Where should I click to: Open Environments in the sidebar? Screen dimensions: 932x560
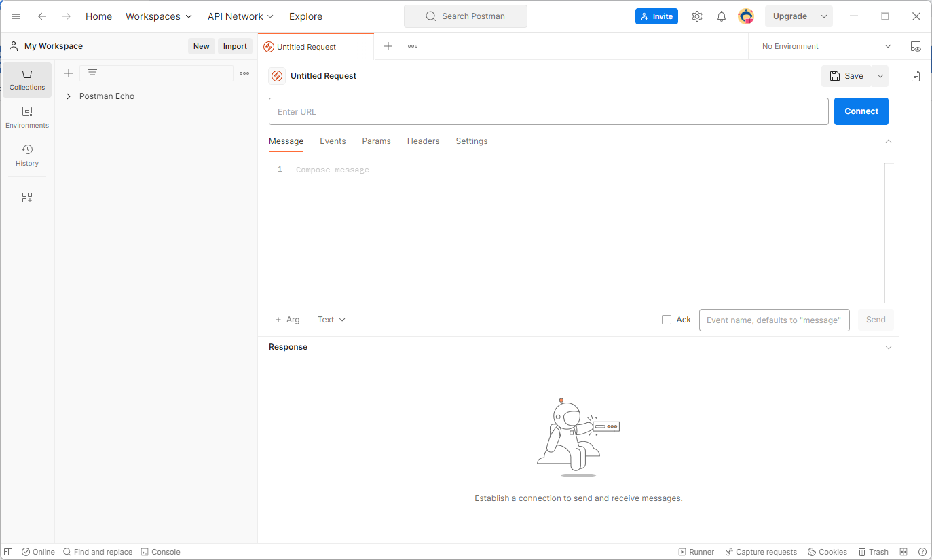coord(27,117)
